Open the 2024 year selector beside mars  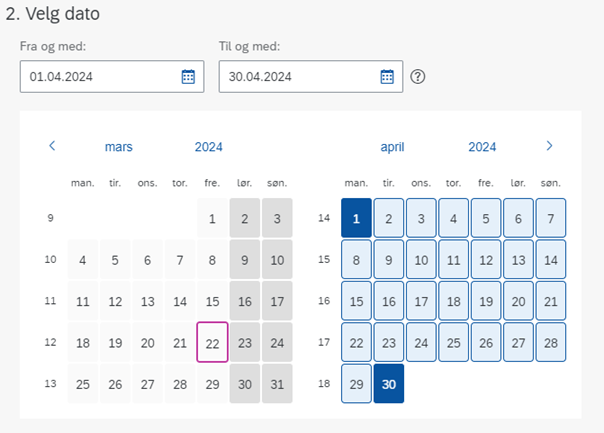click(208, 147)
